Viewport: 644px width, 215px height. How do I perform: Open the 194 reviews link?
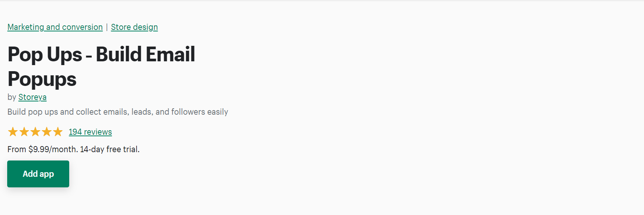point(90,132)
